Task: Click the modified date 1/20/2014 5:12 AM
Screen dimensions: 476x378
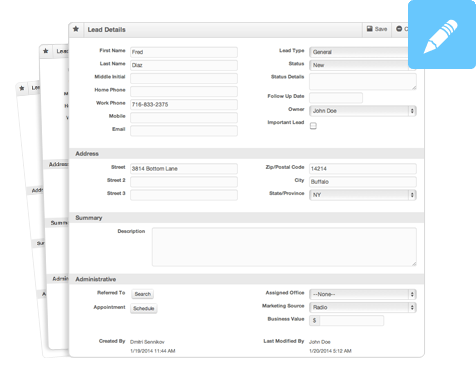Action: click(330, 351)
